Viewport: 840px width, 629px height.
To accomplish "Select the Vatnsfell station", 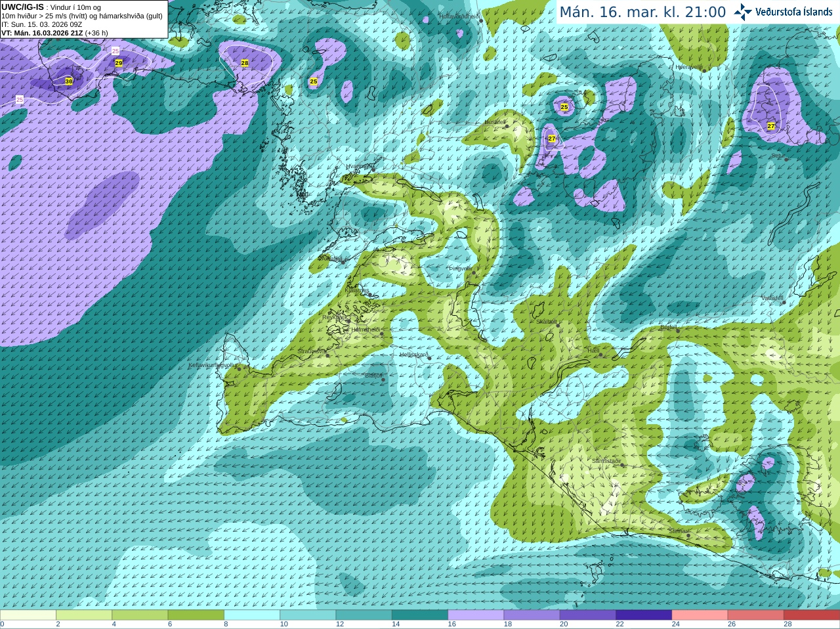I will [784, 301].
